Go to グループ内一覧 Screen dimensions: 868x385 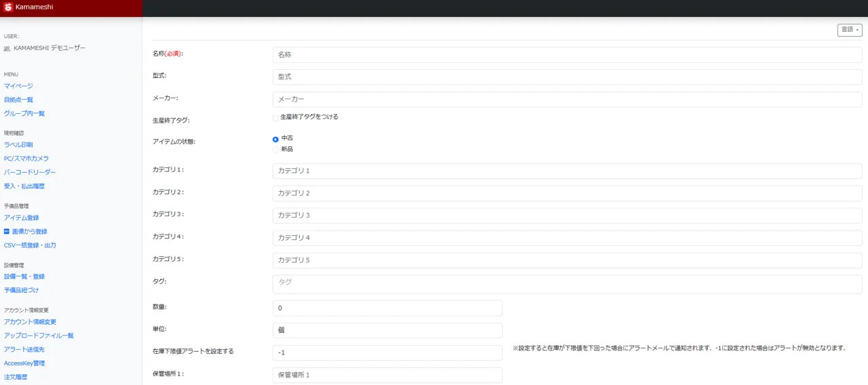point(24,113)
